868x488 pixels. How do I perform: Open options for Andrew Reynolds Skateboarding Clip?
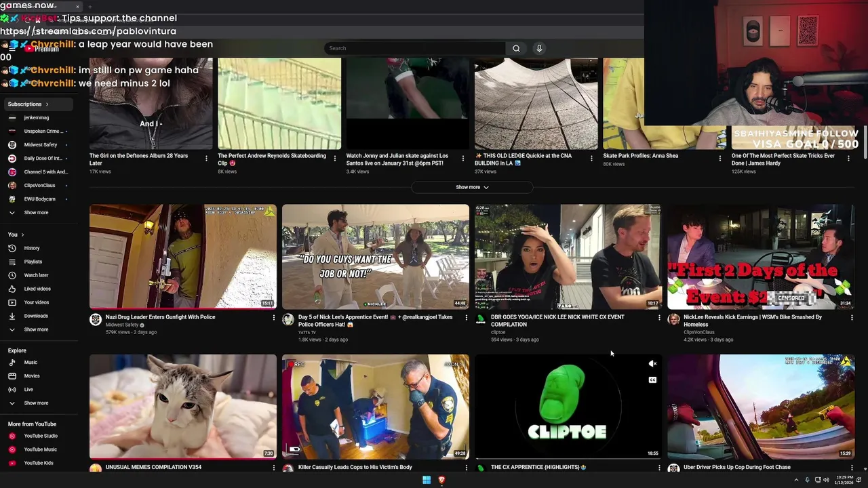(334, 159)
